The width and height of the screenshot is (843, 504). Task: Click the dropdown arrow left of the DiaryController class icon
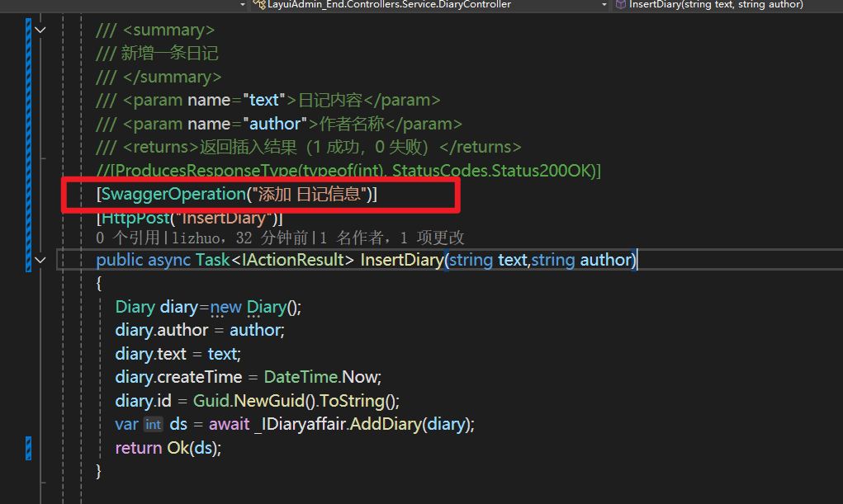coord(243,5)
